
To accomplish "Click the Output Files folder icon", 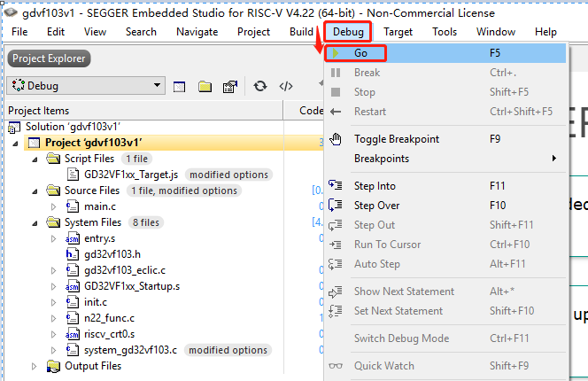I will 53,366.
